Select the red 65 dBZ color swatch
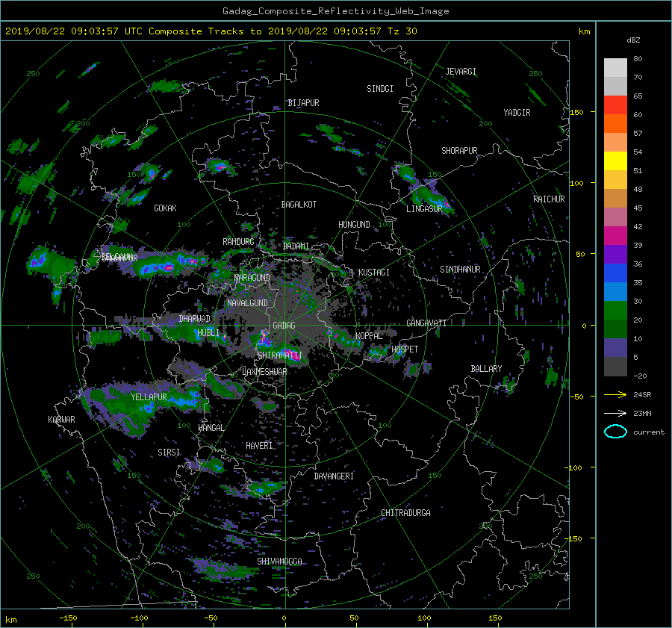The height and width of the screenshot is (628, 672). [615, 105]
